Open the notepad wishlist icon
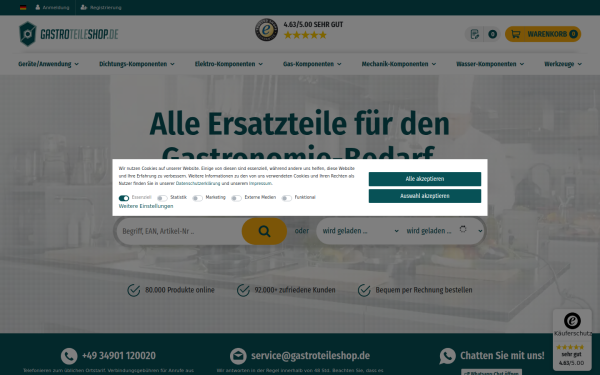This screenshot has width=600, height=375. point(474,34)
